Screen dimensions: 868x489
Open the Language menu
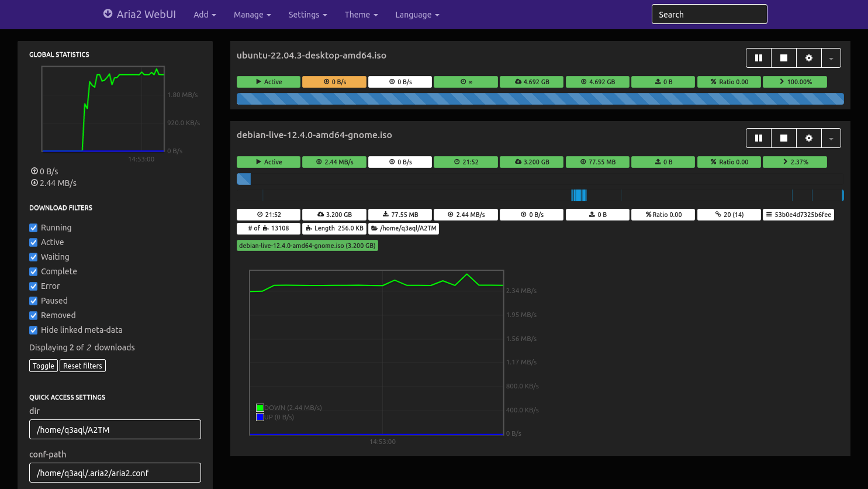click(417, 15)
